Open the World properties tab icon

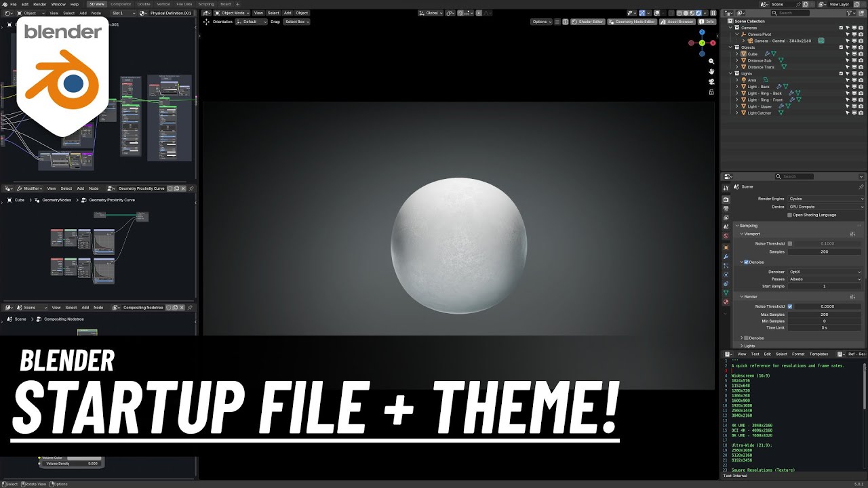(x=726, y=236)
